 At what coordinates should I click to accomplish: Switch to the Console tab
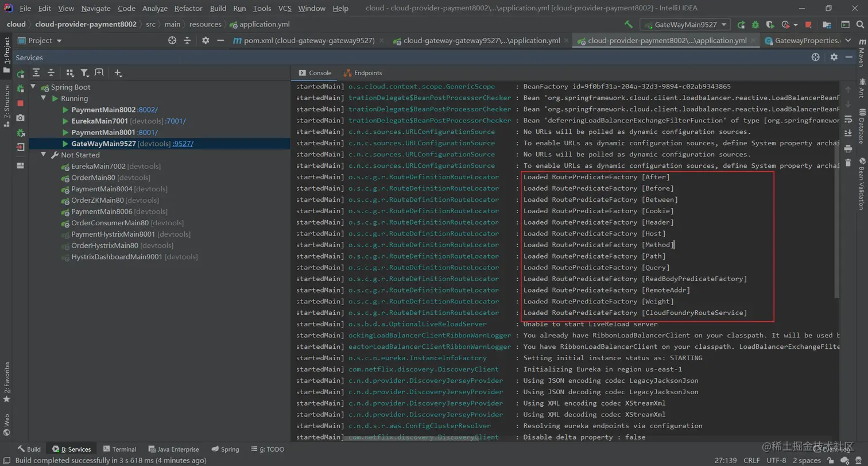[x=315, y=73]
